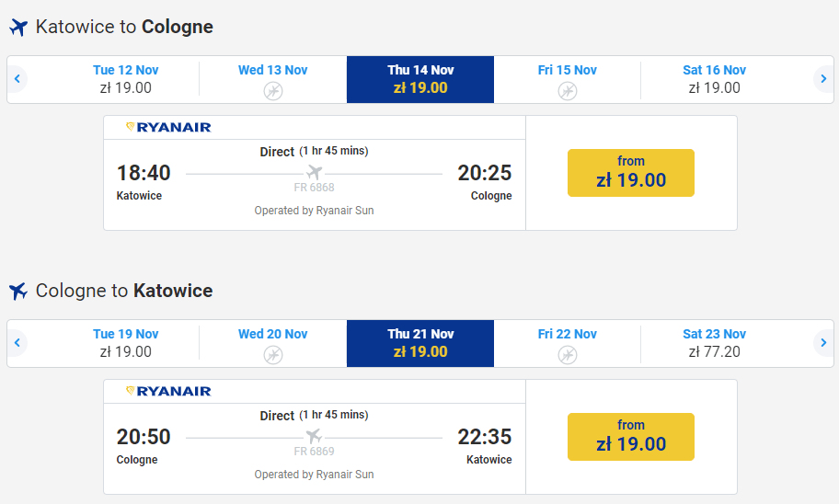
Task: Click the departing plane icon beside Katowice to Cologne
Action: click(18, 28)
